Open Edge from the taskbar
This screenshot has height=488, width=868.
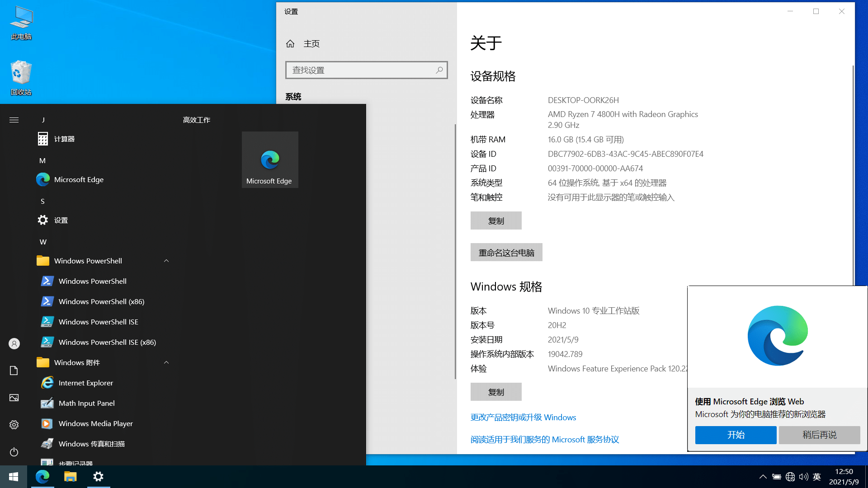pyautogui.click(x=42, y=477)
